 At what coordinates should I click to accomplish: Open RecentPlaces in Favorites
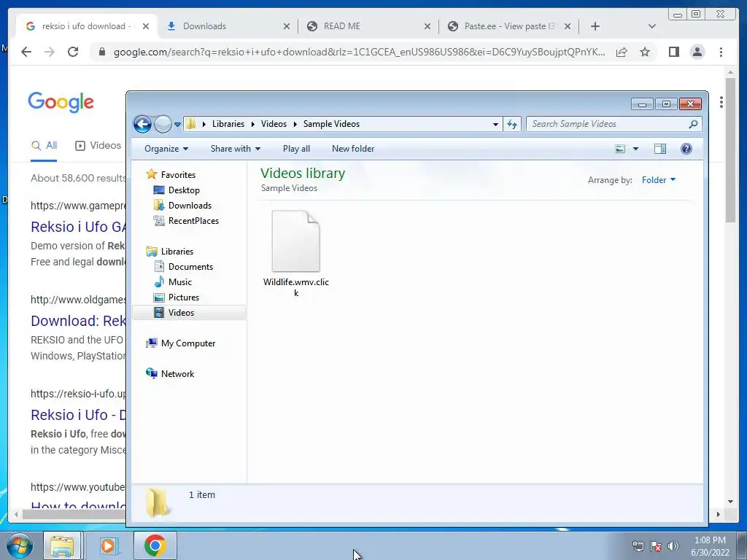[193, 221]
